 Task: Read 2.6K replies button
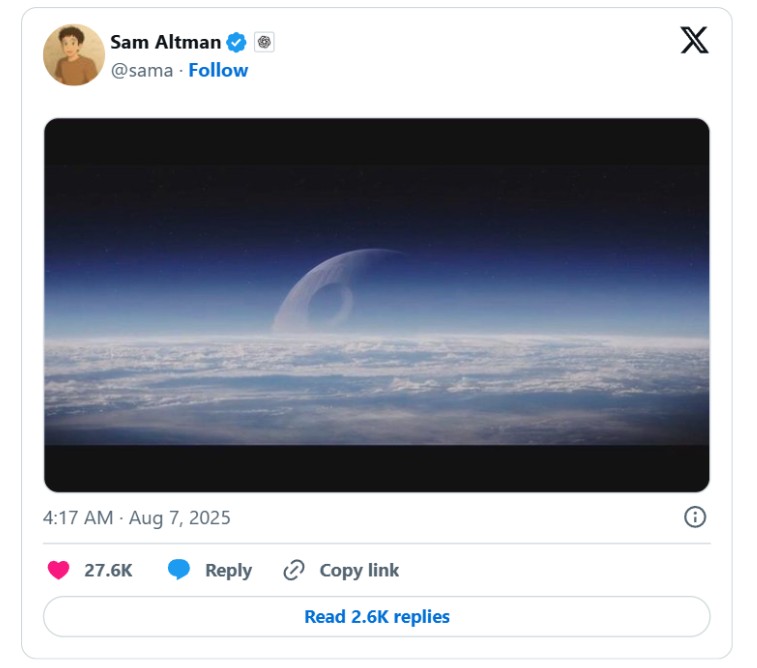[377, 616]
